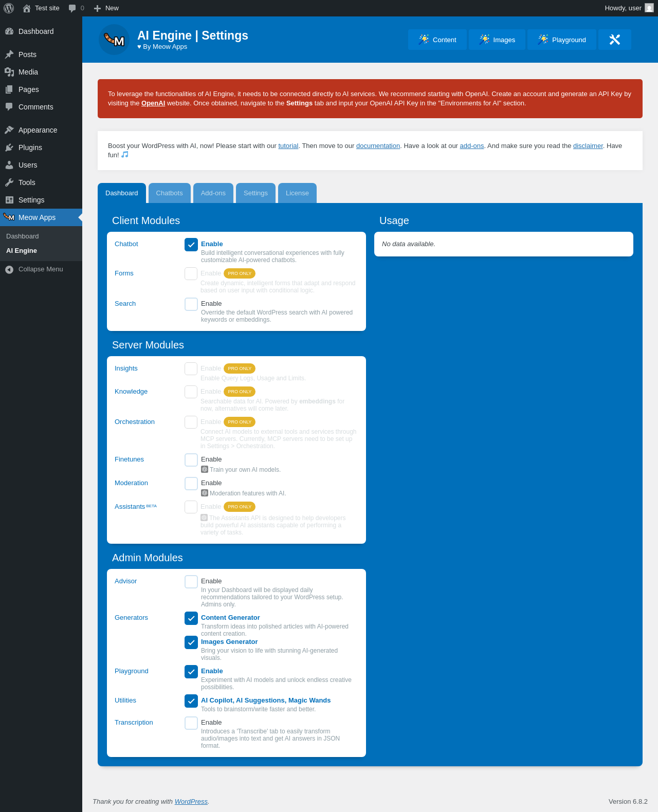Open the Images generator button
The height and width of the screenshot is (812, 658).
(497, 40)
